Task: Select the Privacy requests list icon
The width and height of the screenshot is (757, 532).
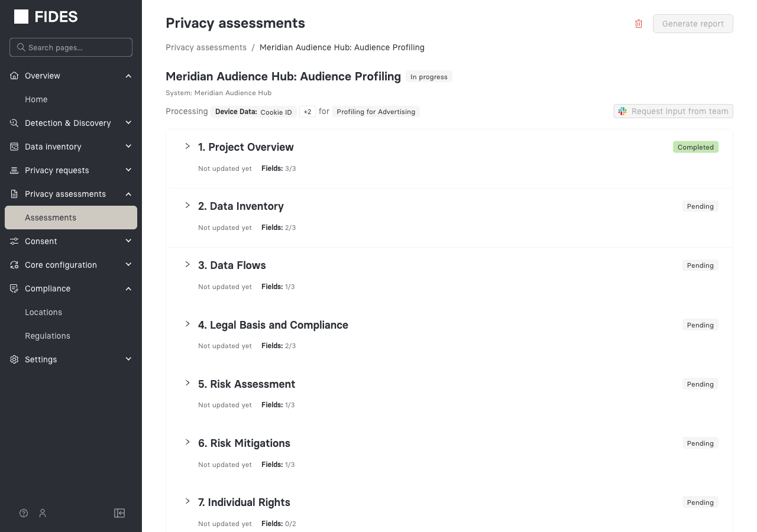Action: click(13, 170)
